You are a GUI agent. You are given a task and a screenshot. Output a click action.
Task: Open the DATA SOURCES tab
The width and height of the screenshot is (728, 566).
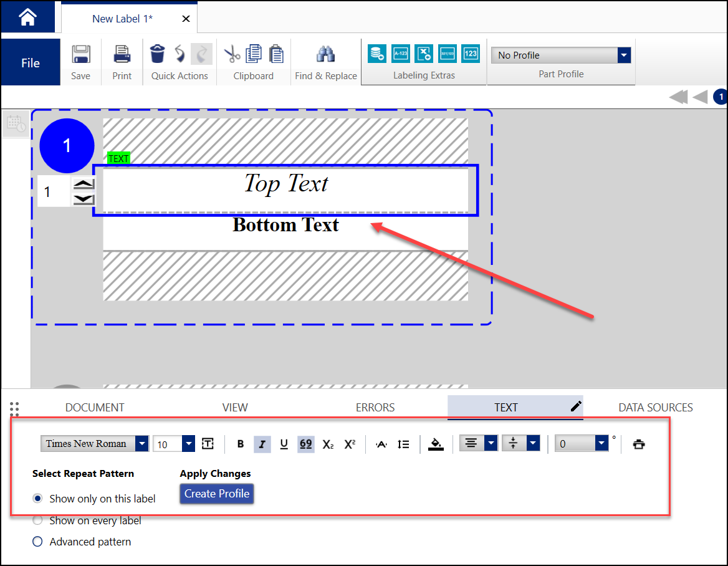pos(655,408)
